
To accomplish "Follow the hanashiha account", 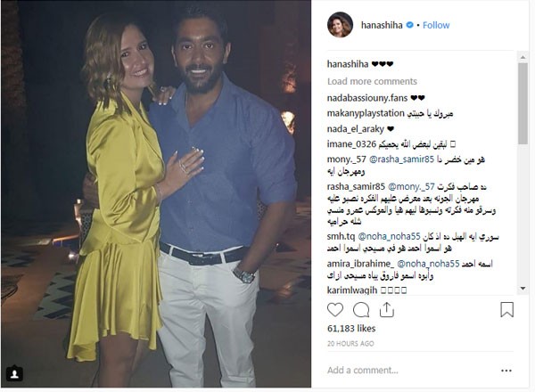I will tap(436, 25).
